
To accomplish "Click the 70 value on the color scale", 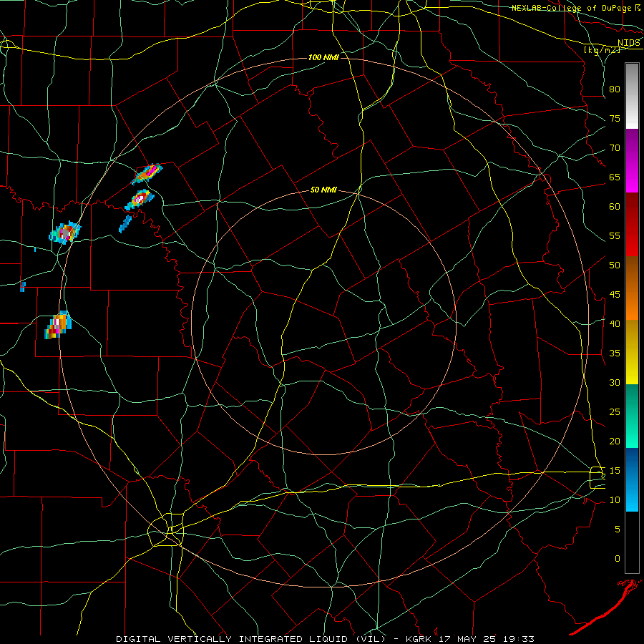I will (615, 148).
